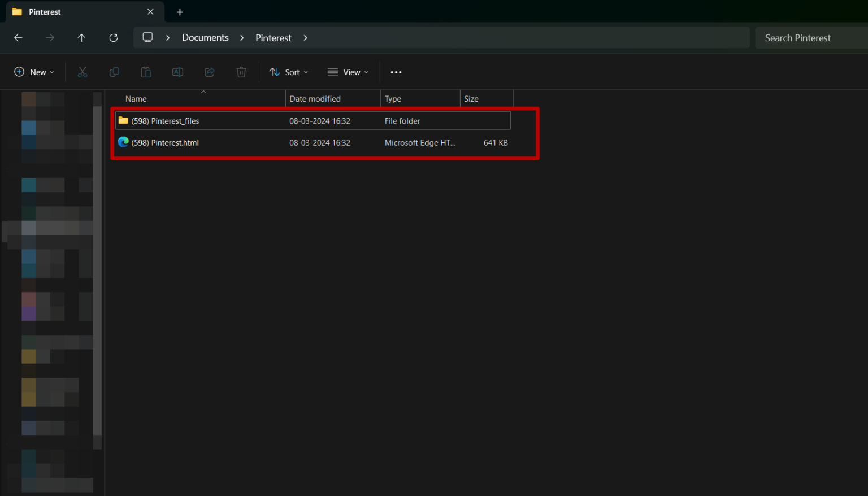868x496 pixels.
Task: Select the (598) Pinterest.html file
Action: [165, 143]
